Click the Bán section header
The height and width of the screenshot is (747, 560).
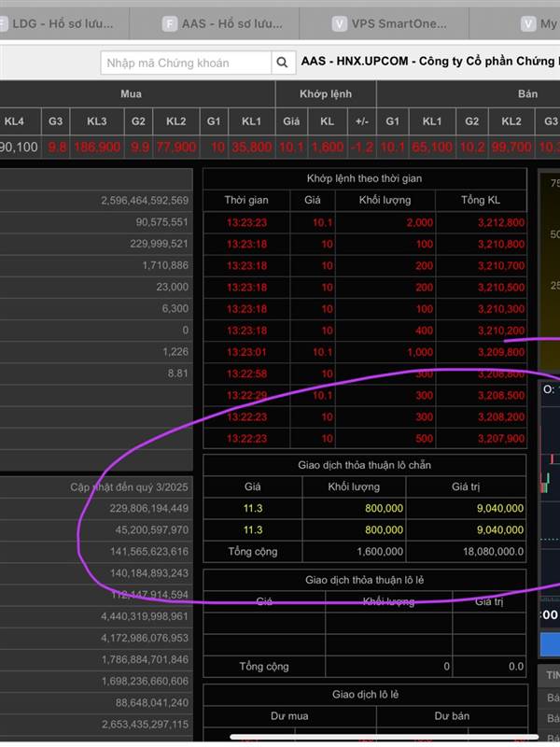pyautogui.click(x=527, y=94)
